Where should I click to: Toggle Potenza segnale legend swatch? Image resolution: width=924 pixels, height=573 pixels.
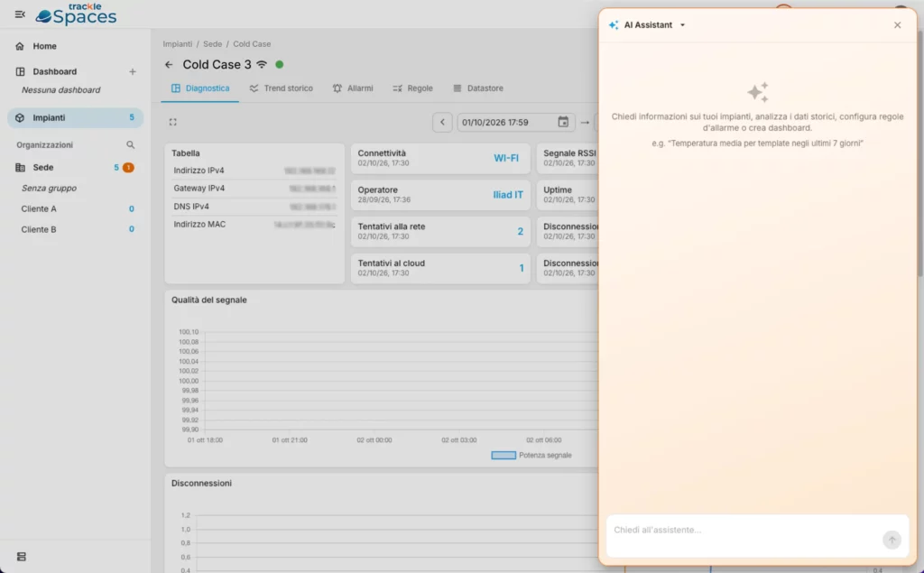click(x=504, y=455)
